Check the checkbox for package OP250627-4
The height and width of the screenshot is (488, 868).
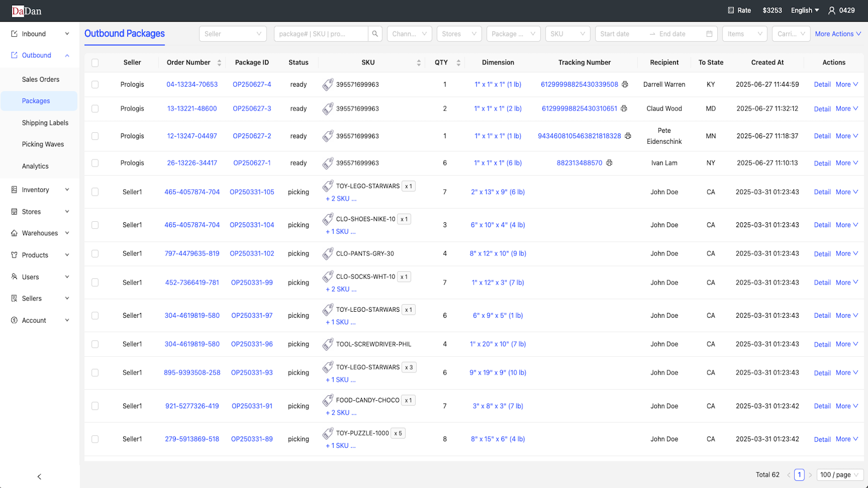pyautogui.click(x=95, y=84)
